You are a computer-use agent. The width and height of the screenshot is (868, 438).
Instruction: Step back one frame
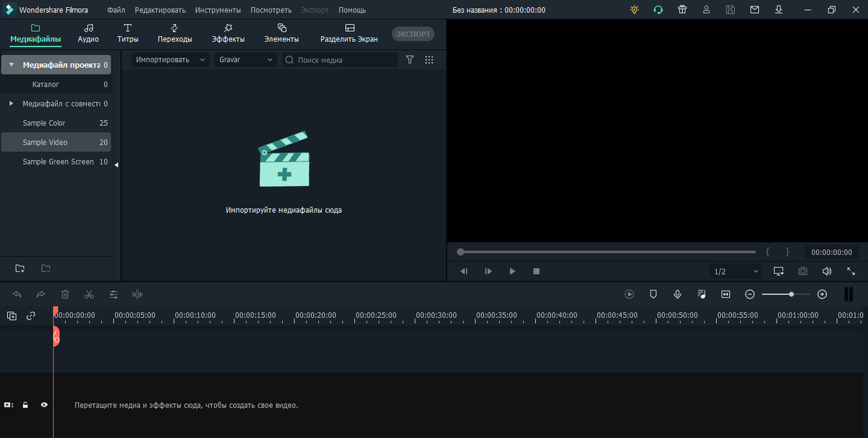[464, 271]
